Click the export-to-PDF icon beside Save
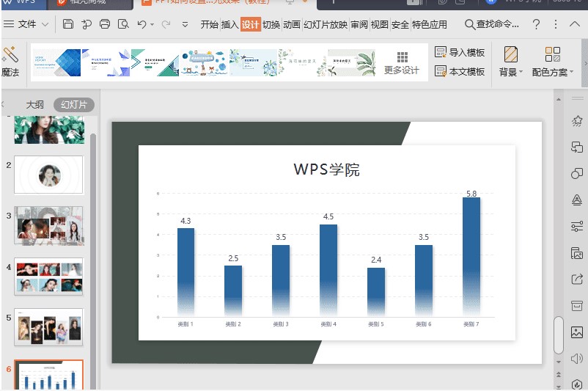The image size is (588, 391). click(87, 24)
